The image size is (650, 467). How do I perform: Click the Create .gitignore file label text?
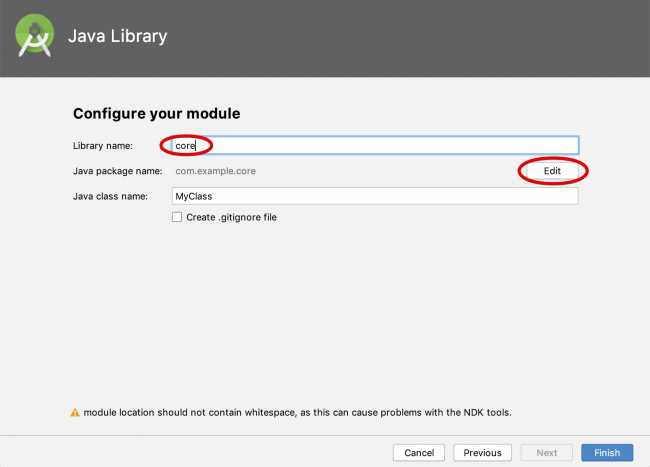231,218
